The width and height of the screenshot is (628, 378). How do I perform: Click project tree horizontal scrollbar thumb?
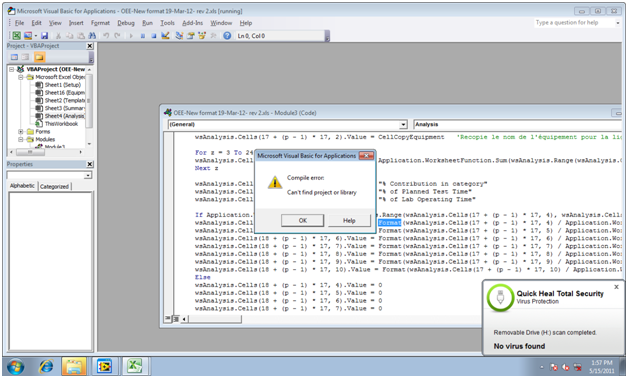[x=30, y=152]
